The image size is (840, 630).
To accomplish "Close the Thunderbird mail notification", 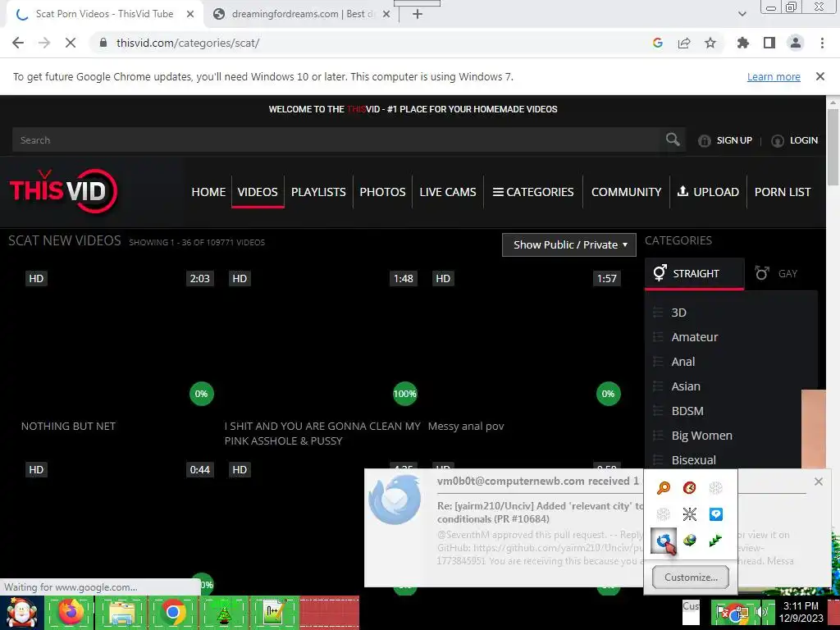I will pyautogui.click(x=818, y=482).
